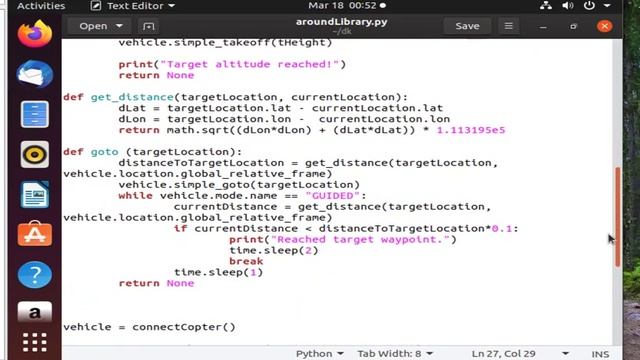Open the Text Editor app menu
Image resolution: width=640 pixels, height=360 pixels.
click(x=133, y=6)
